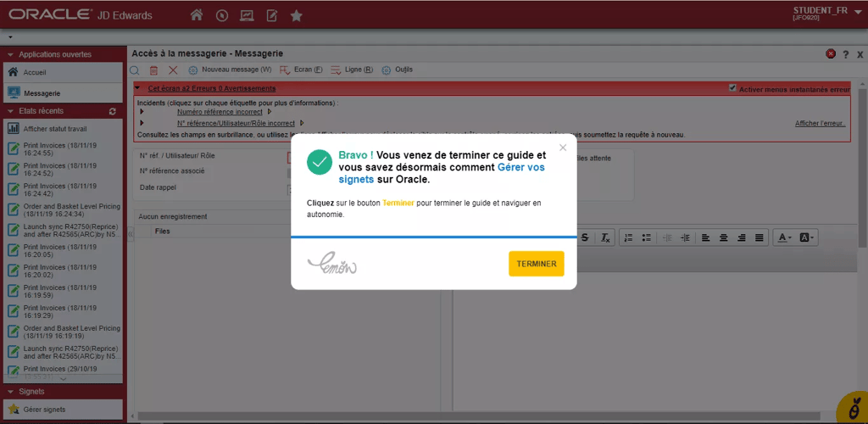Image resolution: width=868 pixels, height=424 pixels.
Task: Open the text color picker dropdown
Action: [785, 237]
